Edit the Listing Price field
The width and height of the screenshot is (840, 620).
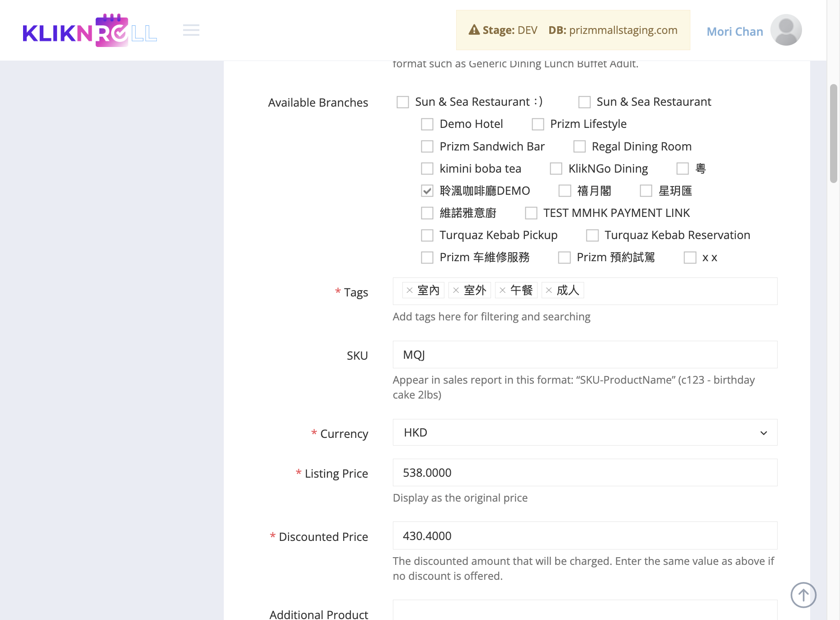click(x=585, y=473)
